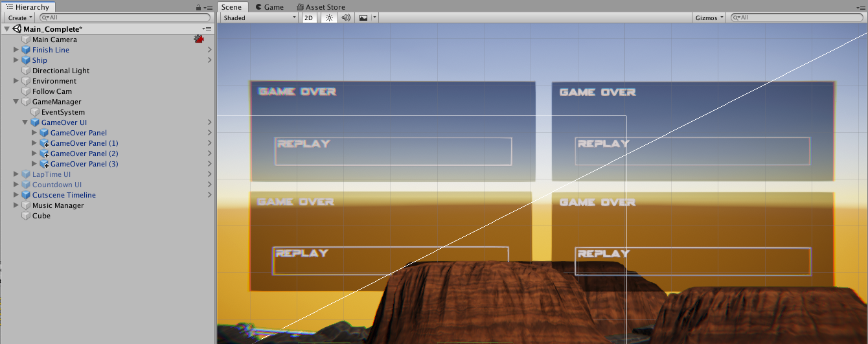Open GameOver Panel (3) prefab via chevron
This screenshot has height=344, width=868.
pyautogui.click(x=209, y=164)
